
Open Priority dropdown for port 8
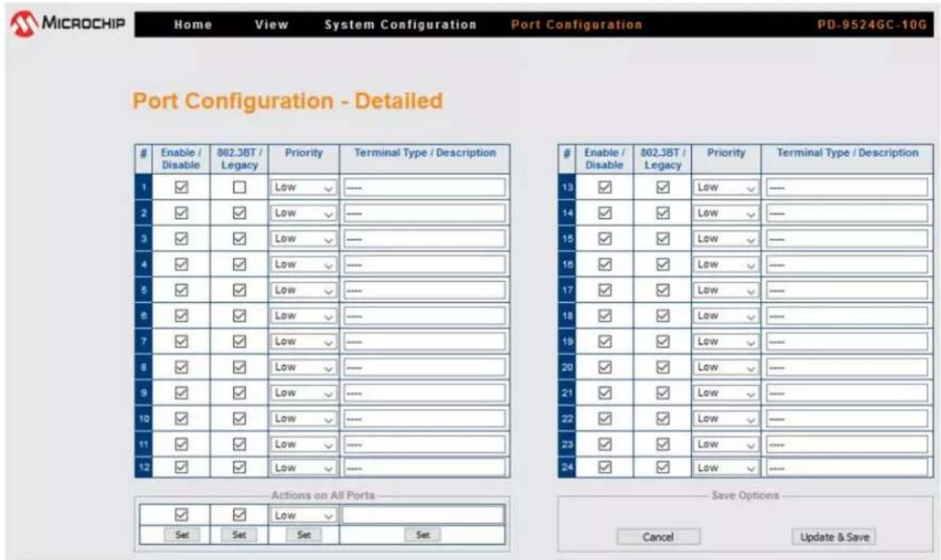tap(303, 367)
